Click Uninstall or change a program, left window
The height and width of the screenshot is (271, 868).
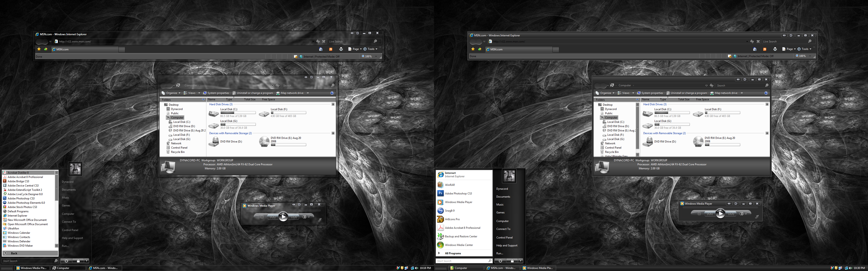click(253, 93)
